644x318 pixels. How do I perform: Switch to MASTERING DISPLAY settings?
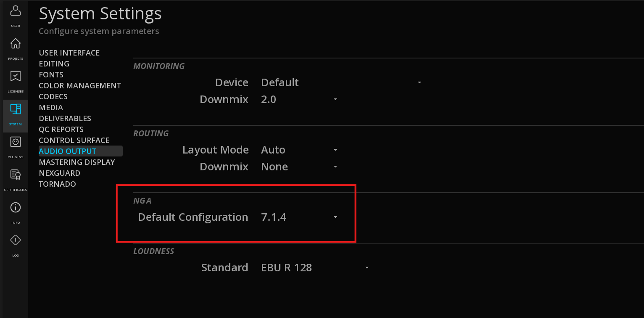tap(77, 162)
